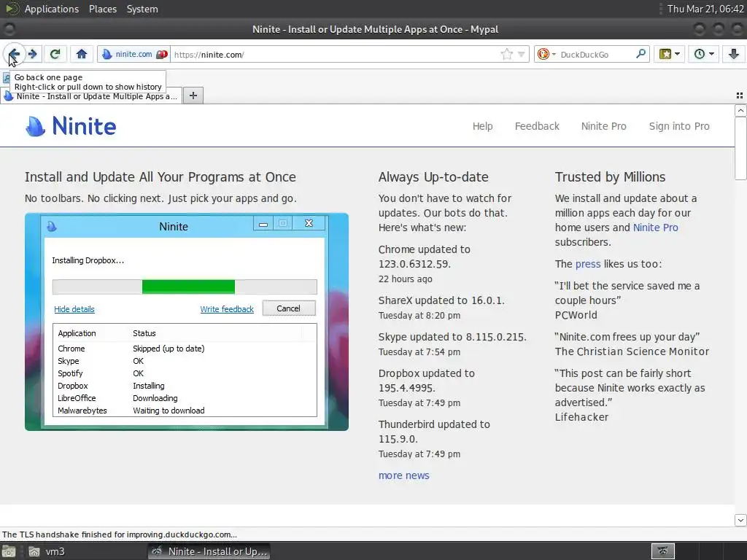Open the Applications menu
This screenshot has height=560, width=747.
pos(52,9)
